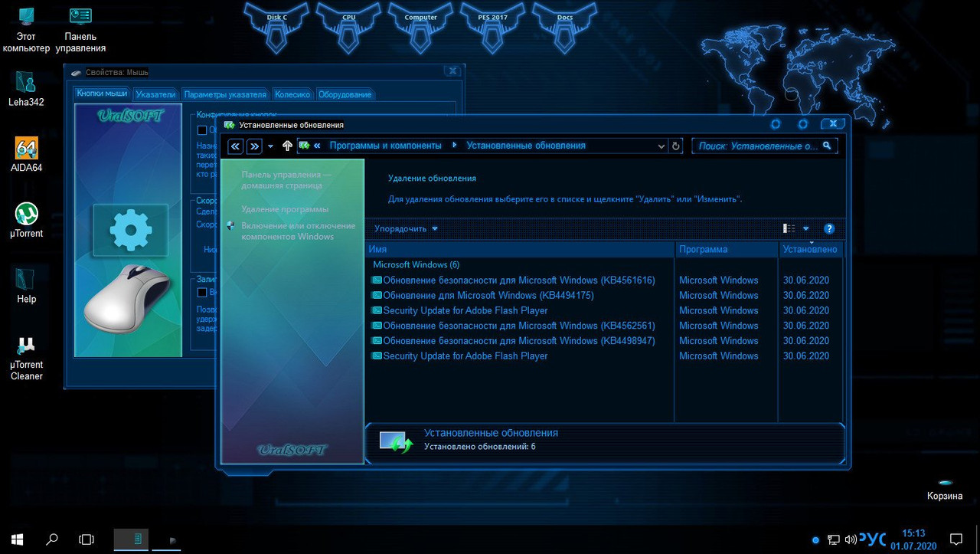
Task: Select Корзина recycle bin icon
Action: [x=945, y=489]
